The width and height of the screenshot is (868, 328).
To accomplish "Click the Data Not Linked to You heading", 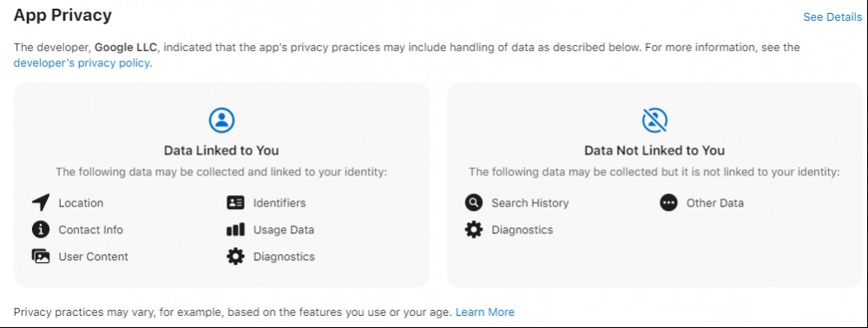I will pos(654,150).
